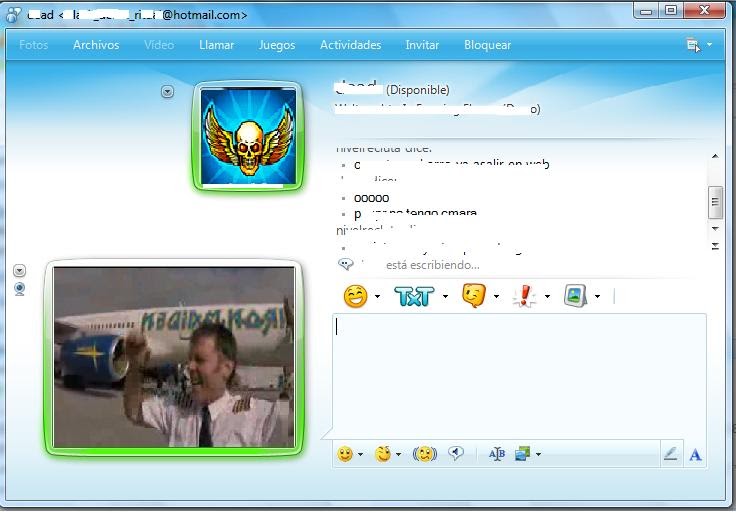Expand the background selector dropdown arrow
736x513 pixels.
(538, 454)
